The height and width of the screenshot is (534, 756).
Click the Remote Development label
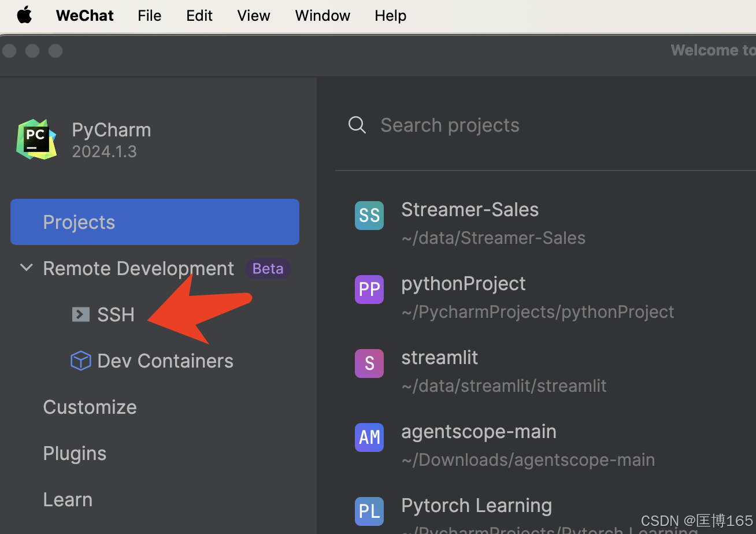coord(139,268)
